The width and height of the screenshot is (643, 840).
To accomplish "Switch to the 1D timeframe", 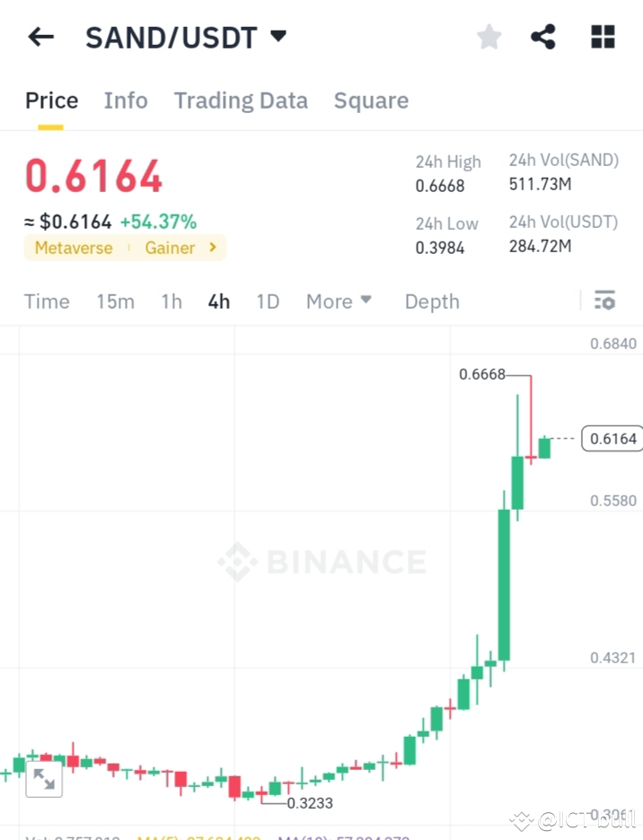I will 268,302.
